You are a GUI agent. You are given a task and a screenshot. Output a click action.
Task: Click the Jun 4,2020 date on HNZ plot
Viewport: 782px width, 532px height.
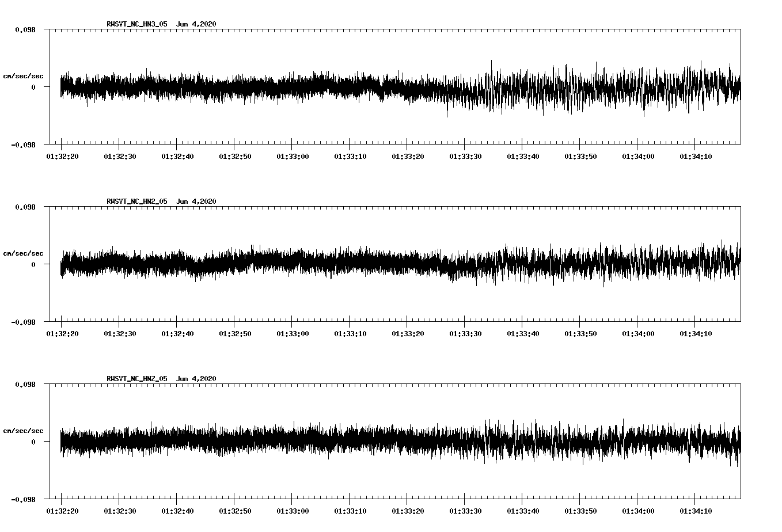(x=196, y=379)
